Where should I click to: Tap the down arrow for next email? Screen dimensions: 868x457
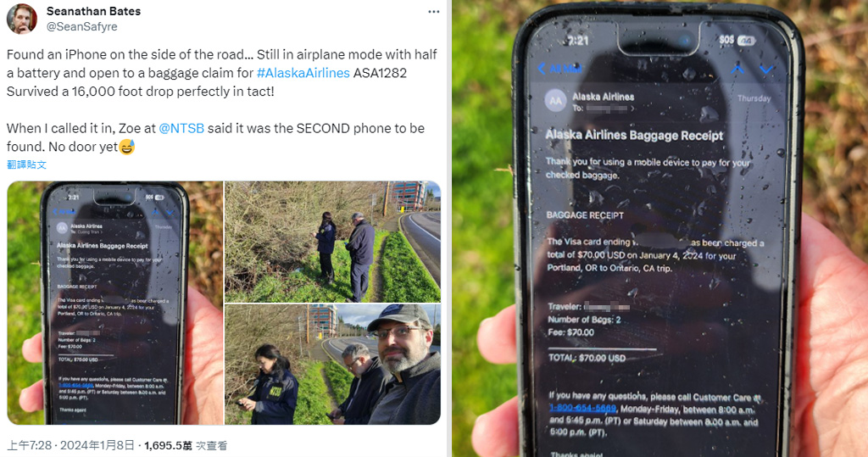[766, 70]
